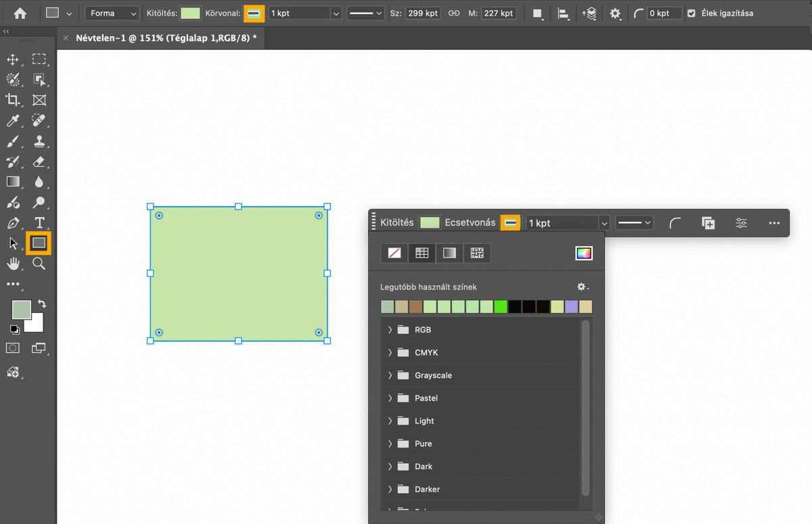Expand the RGB swatch folder
The width and height of the screenshot is (812, 524).
pyautogui.click(x=390, y=330)
